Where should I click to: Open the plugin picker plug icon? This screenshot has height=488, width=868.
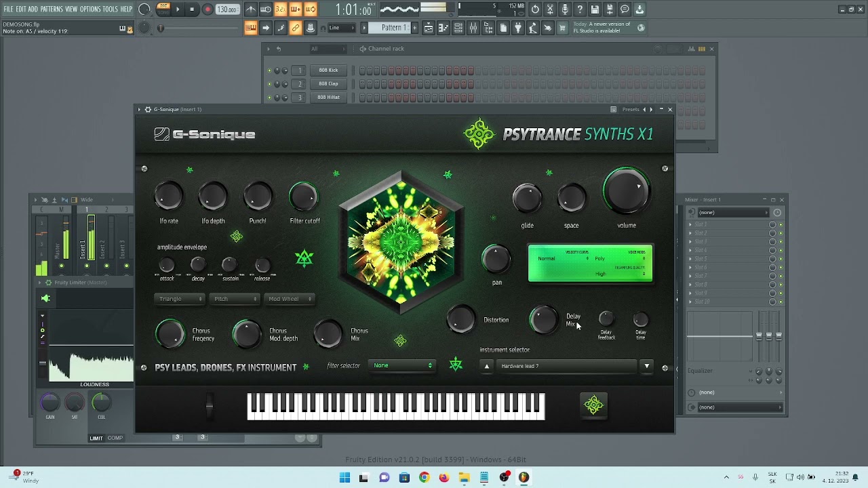tap(518, 28)
